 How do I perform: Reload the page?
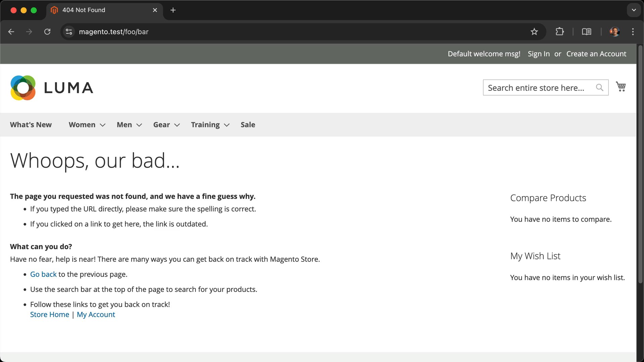[47, 32]
